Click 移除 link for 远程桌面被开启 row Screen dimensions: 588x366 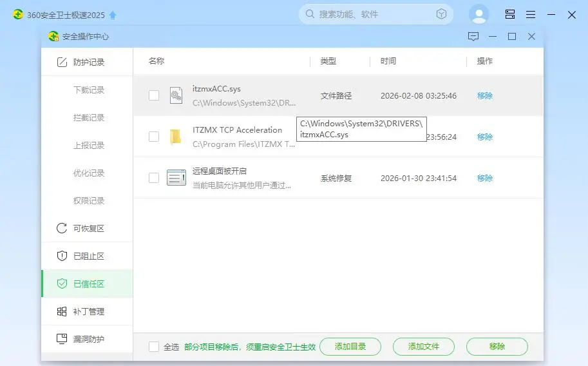(x=485, y=178)
